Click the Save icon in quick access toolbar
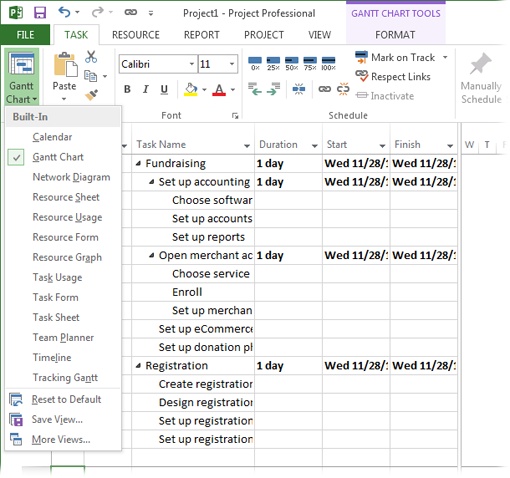This screenshot has height=478, width=510. point(40,13)
